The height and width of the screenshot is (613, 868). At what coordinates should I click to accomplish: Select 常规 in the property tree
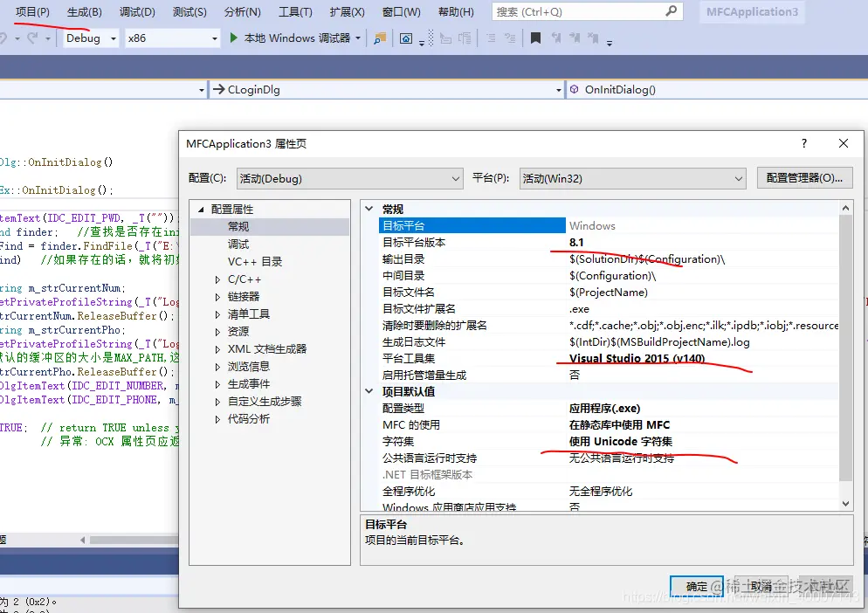click(x=238, y=226)
